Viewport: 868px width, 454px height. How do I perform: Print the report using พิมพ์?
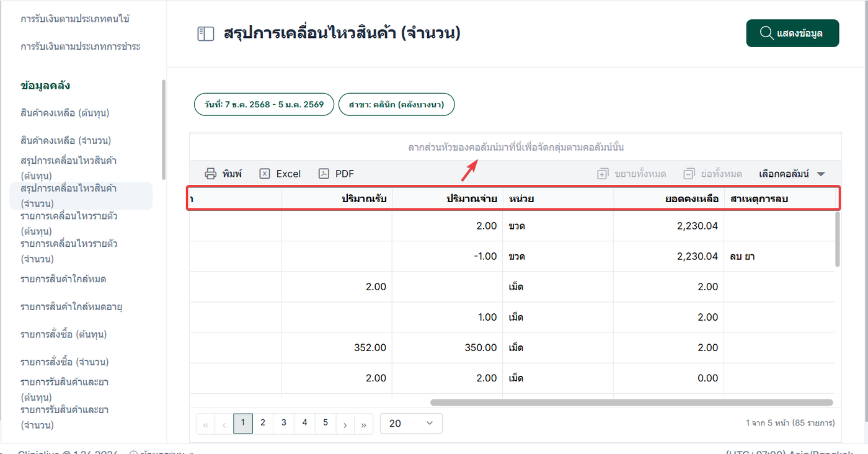[223, 174]
